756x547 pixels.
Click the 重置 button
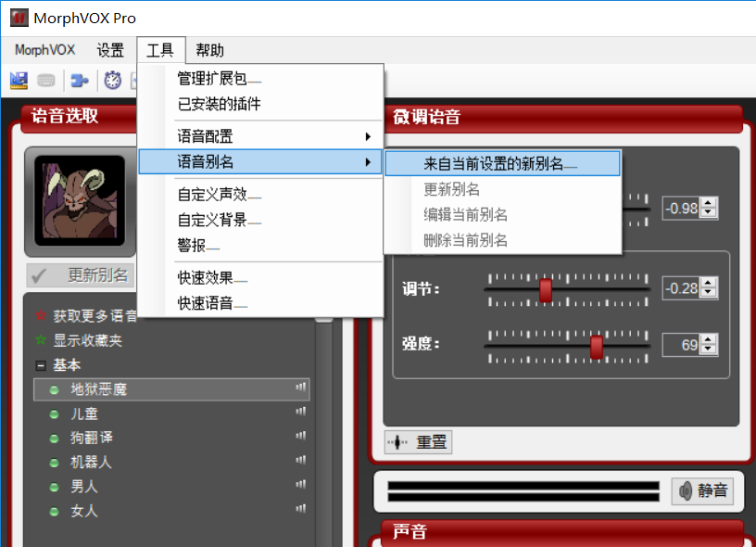click(x=418, y=442)
